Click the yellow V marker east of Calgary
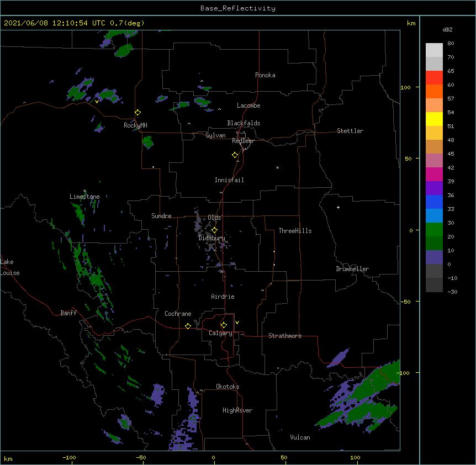The width and height of the screenshot is (476, 465). coord(237,323)
